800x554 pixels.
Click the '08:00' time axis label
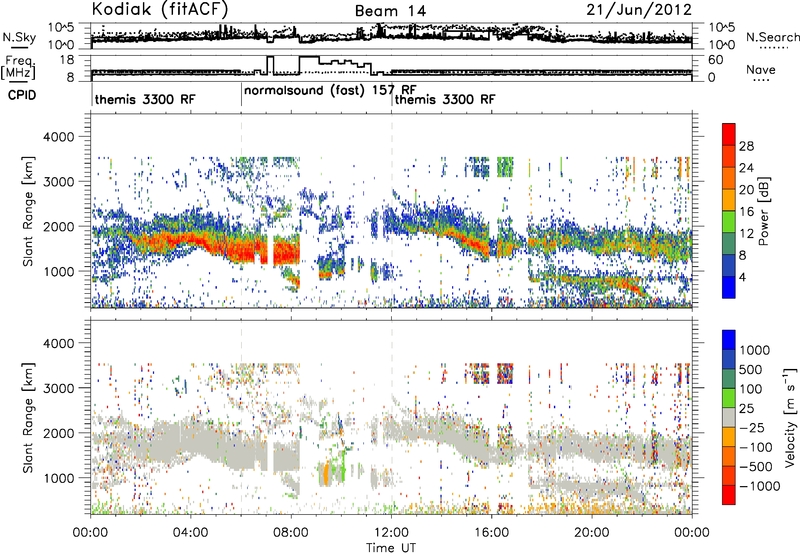[x=291, y=533]
